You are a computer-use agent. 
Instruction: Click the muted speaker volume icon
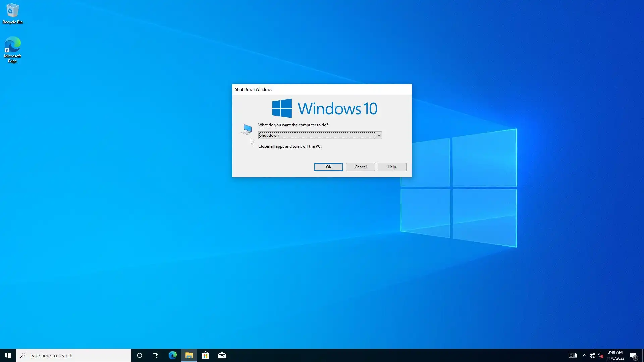pos(600,355)
